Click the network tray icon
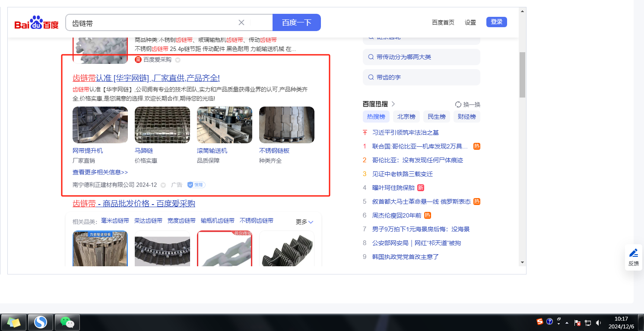 588,322
